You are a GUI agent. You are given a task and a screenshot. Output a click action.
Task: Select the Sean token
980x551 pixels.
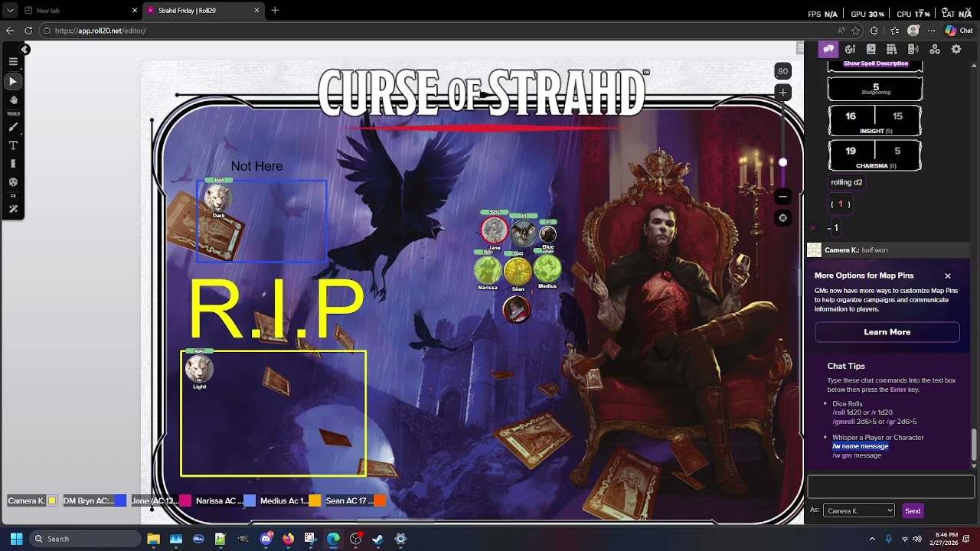pos(518,270)
